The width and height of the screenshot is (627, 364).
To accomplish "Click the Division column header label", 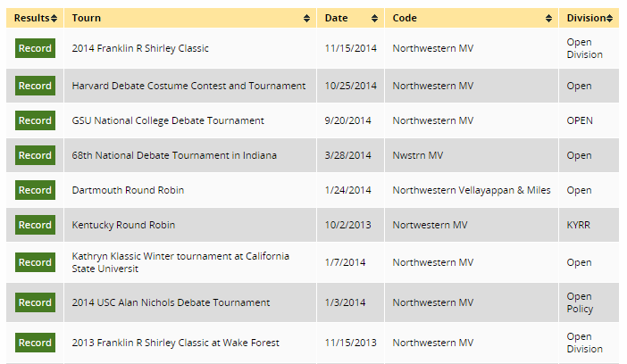I will [x=585, y=18].
